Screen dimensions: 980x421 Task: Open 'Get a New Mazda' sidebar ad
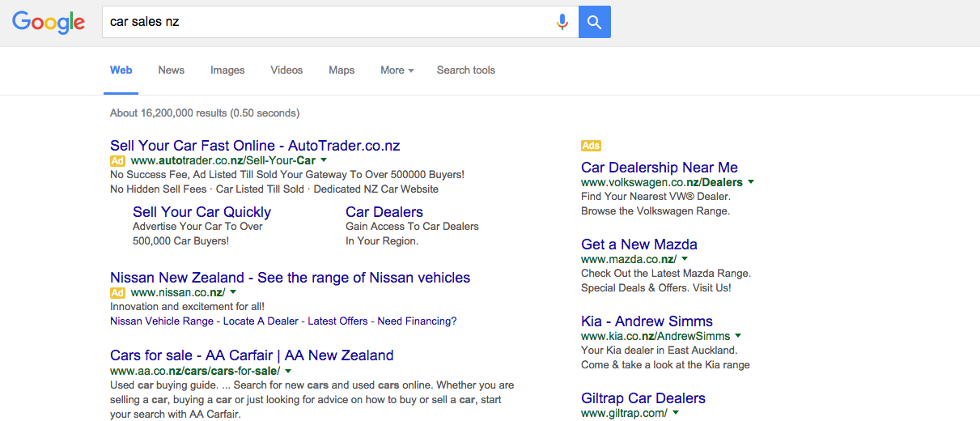pos(639,245)
